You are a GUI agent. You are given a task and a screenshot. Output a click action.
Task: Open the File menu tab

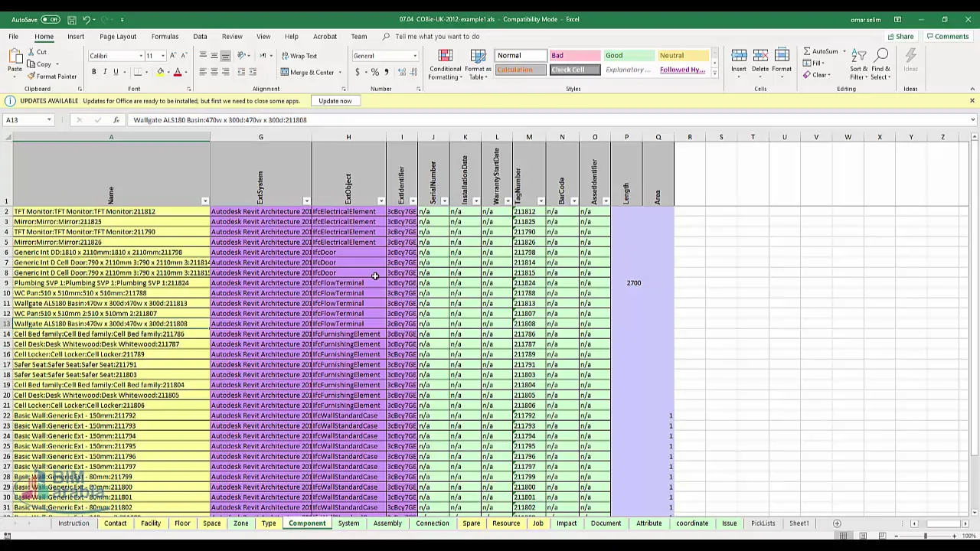(x=13, y=37)
